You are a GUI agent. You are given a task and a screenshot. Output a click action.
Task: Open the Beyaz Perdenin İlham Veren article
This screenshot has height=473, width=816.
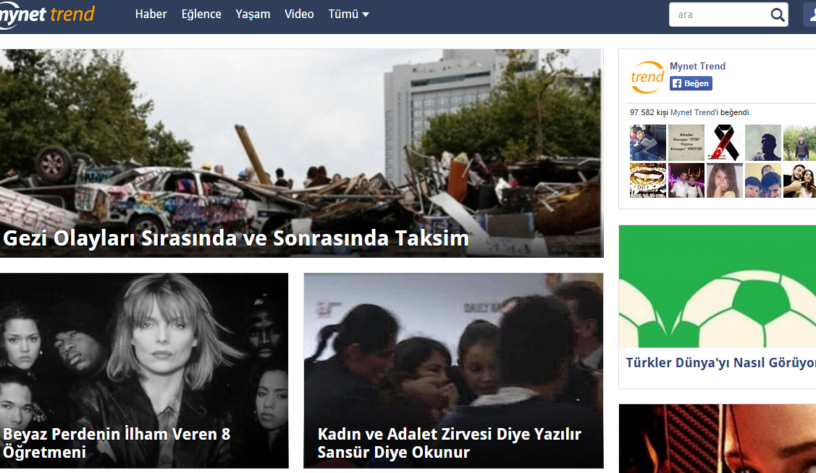coord(117,443)
